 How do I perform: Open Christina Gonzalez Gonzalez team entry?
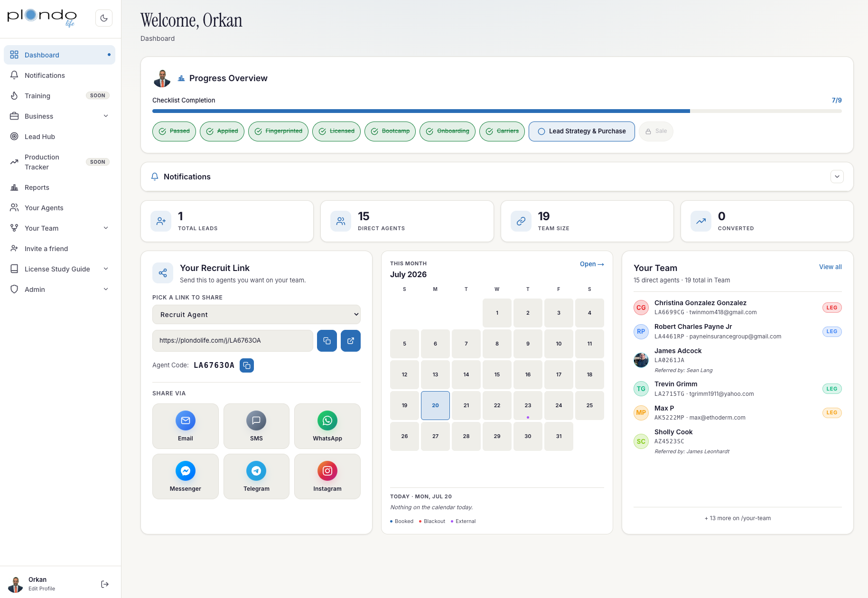737,308
